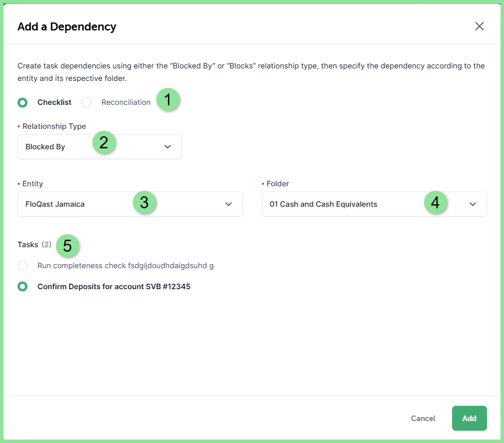Choose the Run completeness check task

[x=22, y=266]
